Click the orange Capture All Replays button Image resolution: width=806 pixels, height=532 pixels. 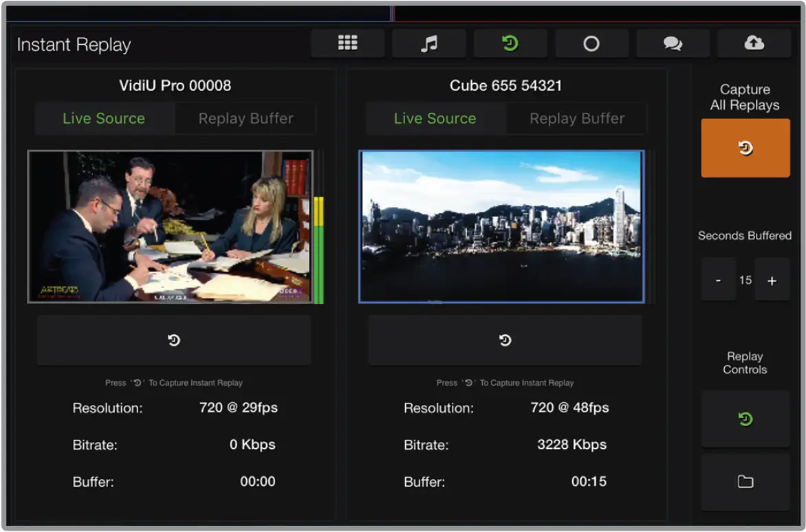pos(745,148)
